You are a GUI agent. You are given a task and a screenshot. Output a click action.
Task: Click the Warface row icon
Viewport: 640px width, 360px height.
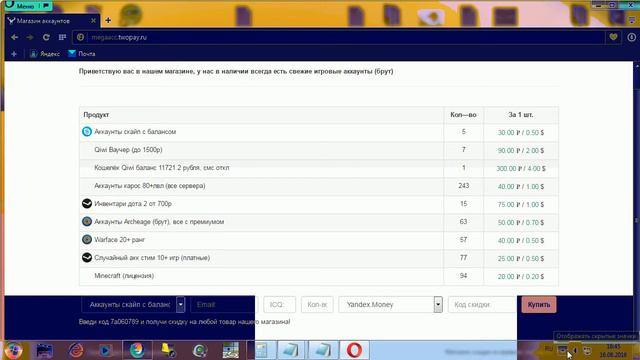[x=87, y=239]
